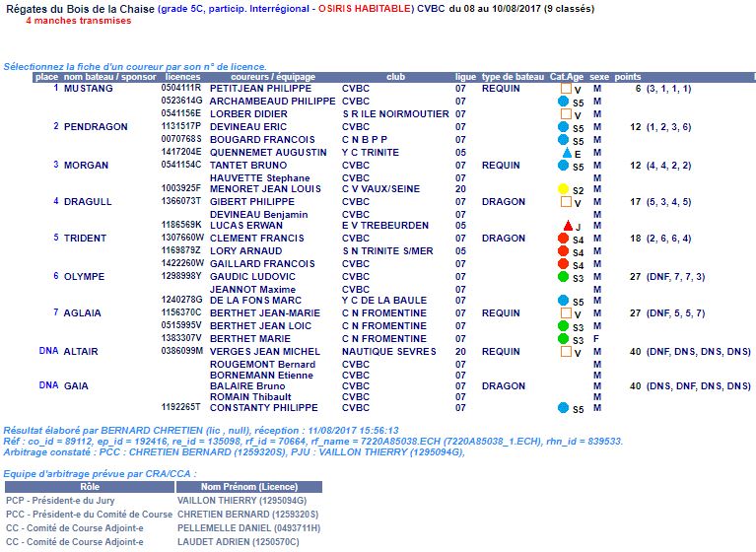The height and width of the screenshot is (552, 756).
Task: Click the blue triangle icon for QUENNEMET AUGUSTIN
Action: [x=566, y=153]
